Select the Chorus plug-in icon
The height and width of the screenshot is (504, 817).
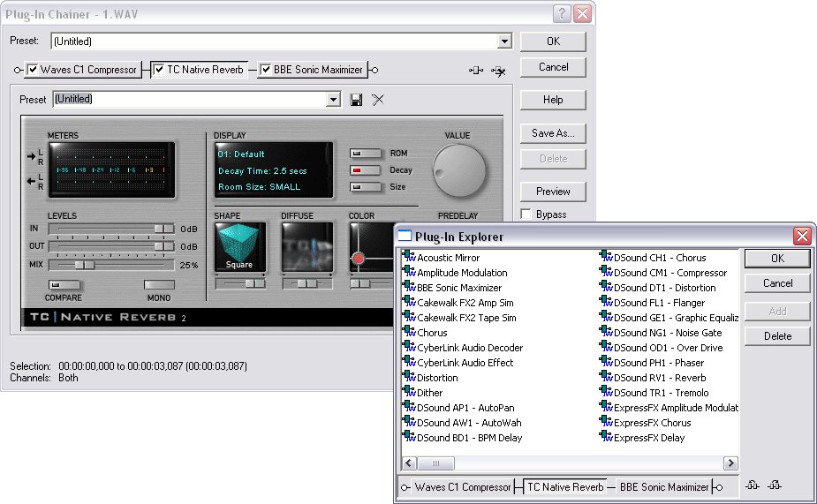[x=409, y=332]
